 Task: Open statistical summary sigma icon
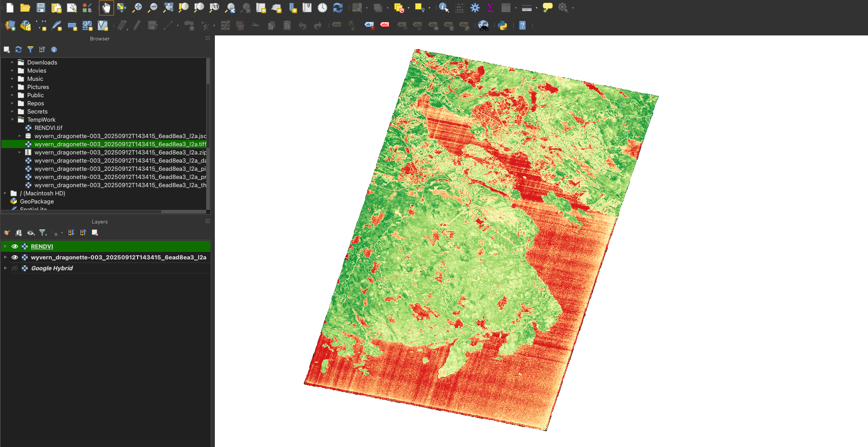[491, 8]
